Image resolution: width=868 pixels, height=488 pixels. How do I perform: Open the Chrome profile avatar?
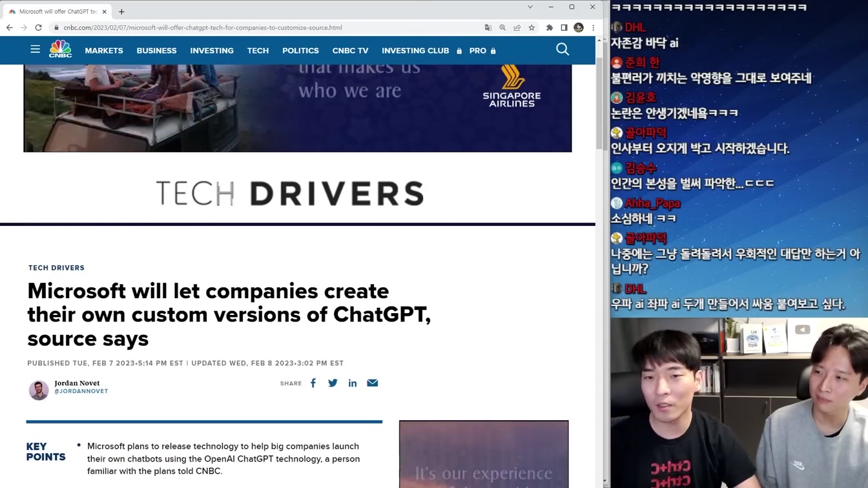pos(579,28)
